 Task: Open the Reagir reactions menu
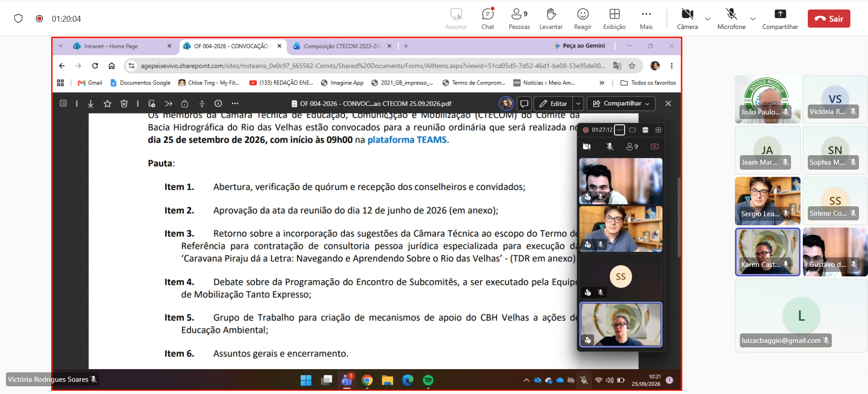(x=583, y=19)
